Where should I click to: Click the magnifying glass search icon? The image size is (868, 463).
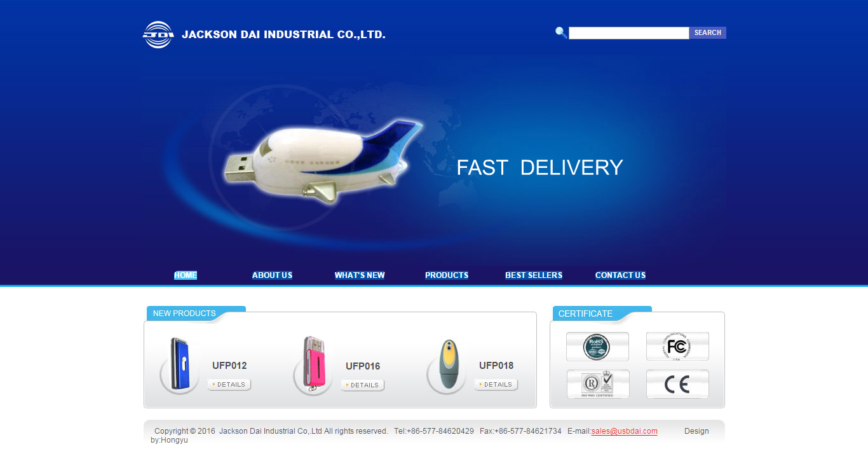561,32
